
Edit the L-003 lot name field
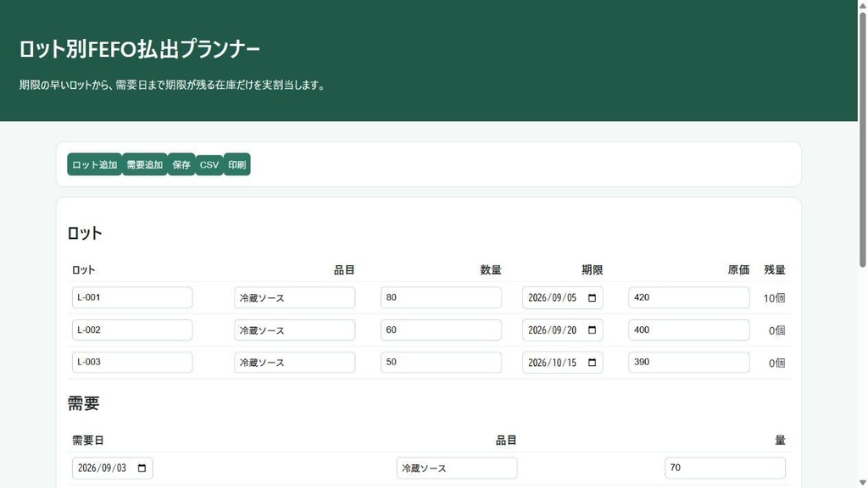point(132,363)
